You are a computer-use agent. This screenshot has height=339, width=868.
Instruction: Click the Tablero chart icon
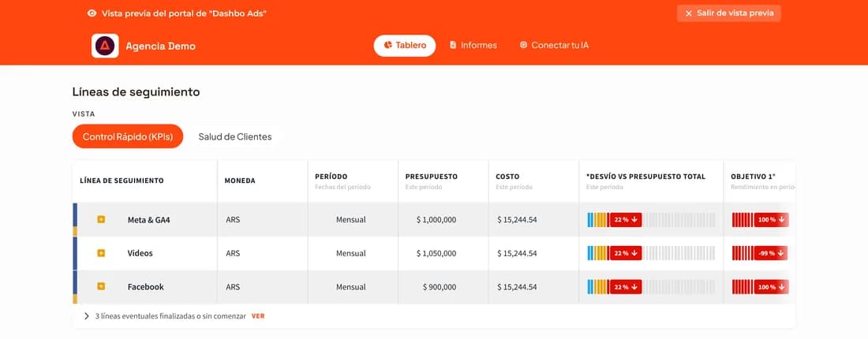click(388, 46)
